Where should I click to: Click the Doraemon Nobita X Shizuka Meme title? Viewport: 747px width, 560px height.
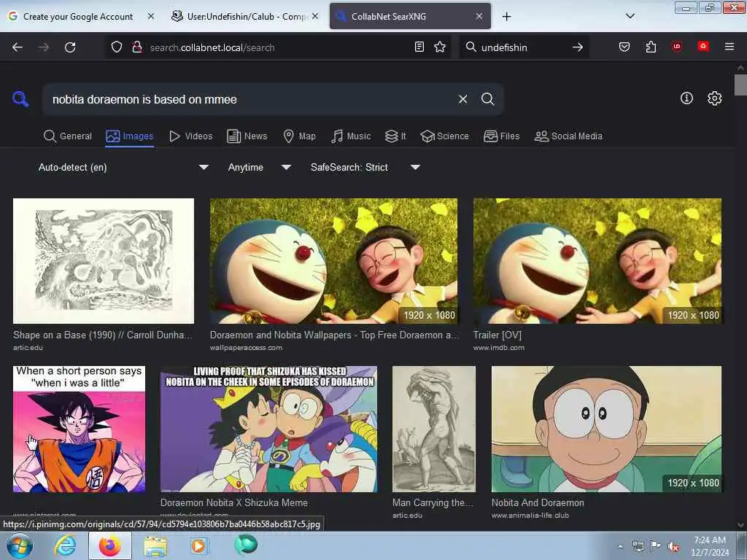coord(234,502)
